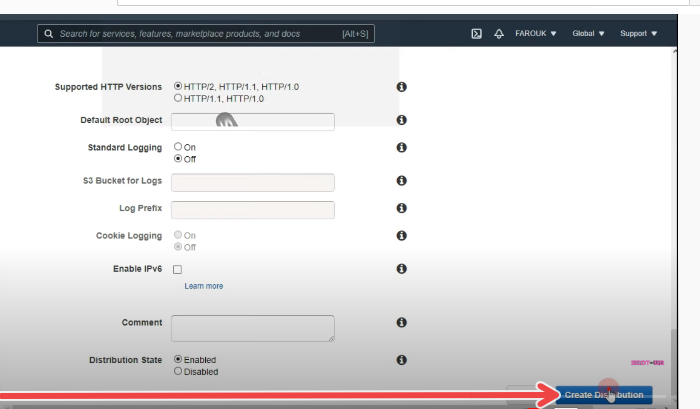Click the Comment text area
700x409 pixels.
[253, 329]
